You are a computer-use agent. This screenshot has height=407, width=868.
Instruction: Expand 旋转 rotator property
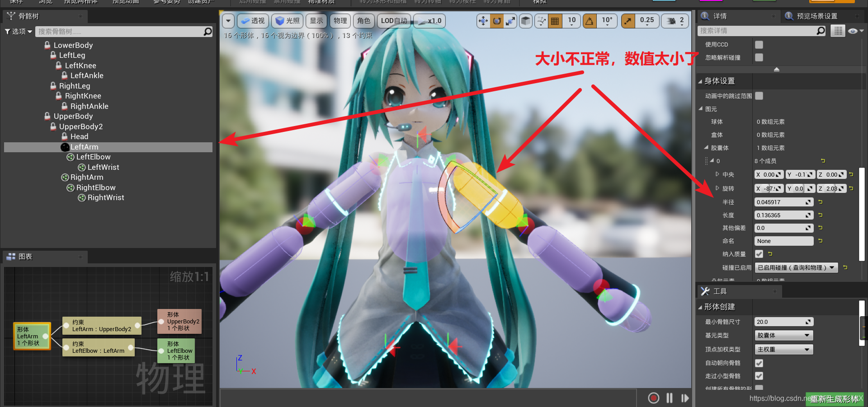pyautogui.click(x=717, y=188)
